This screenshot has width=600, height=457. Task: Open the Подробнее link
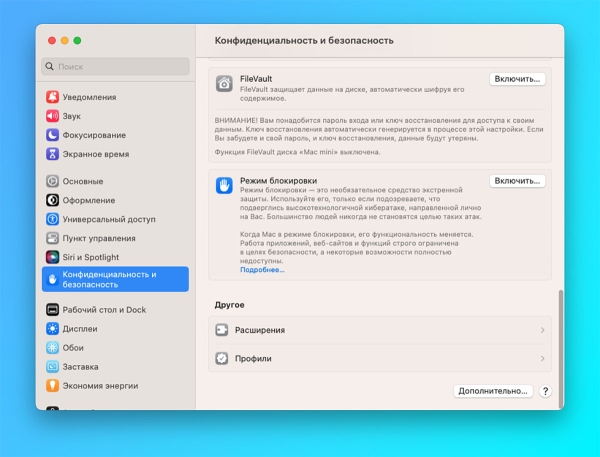(262, 270)
